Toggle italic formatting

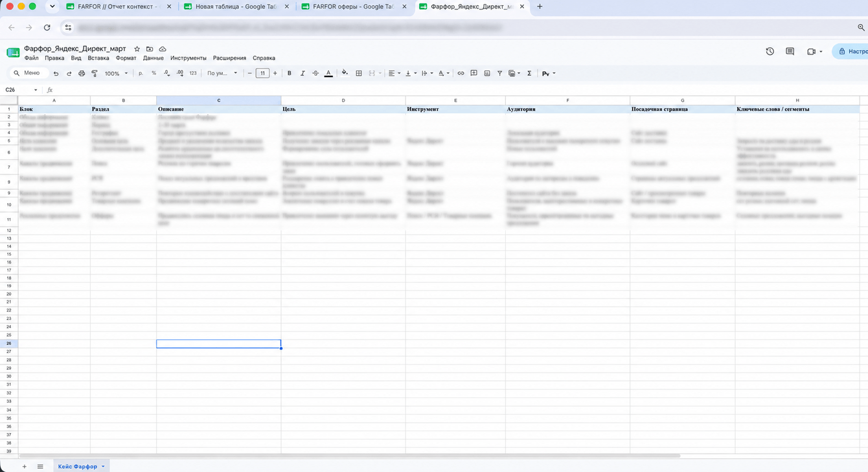(x=303, y=73)
